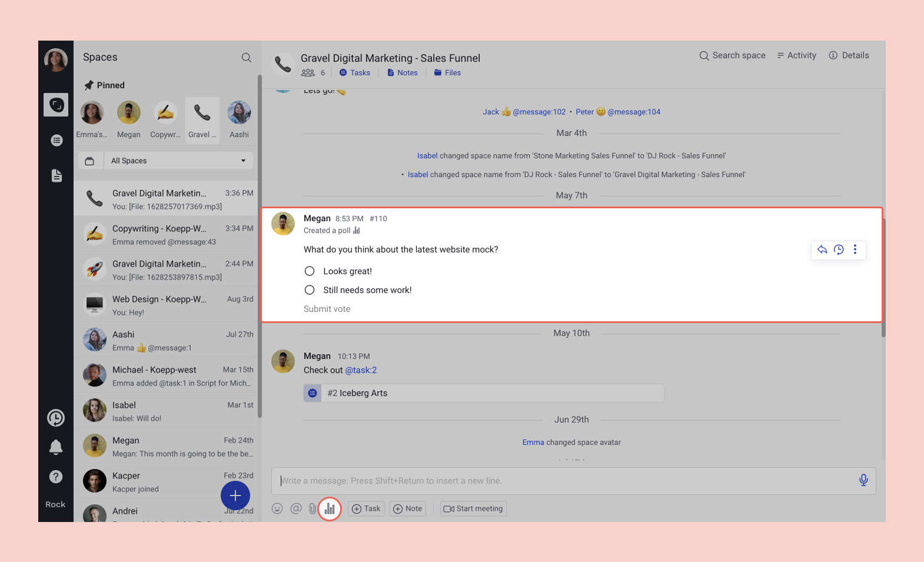Viewport: 924px width, 562px height.
Task: Click the search icon in Spaces panel
Action: click(x=247, y=58)
